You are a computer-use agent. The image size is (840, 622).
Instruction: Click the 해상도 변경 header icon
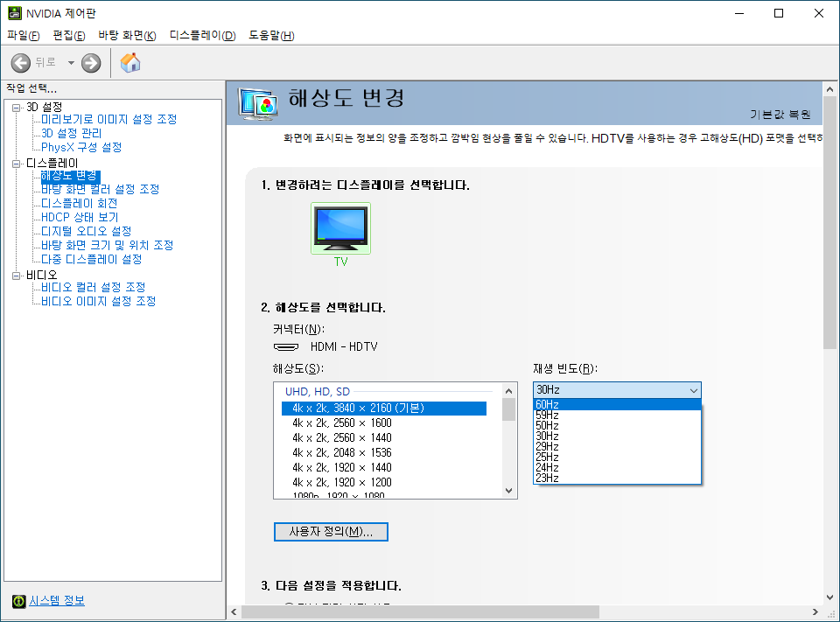(x=259, y=103)
